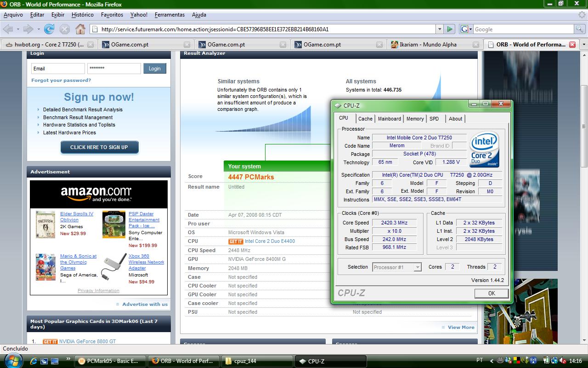Click the Firefox Forward arrow button
Screen dimensions: 588x368
coord(28,29)
